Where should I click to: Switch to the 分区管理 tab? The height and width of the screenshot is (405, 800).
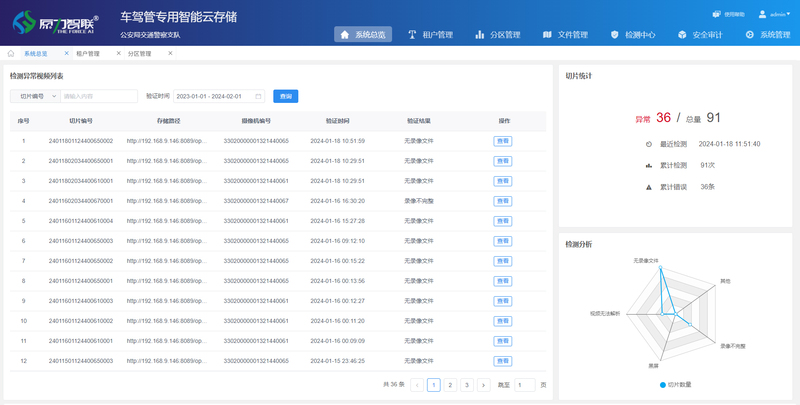pyautogui.click(x=139, y=54)
